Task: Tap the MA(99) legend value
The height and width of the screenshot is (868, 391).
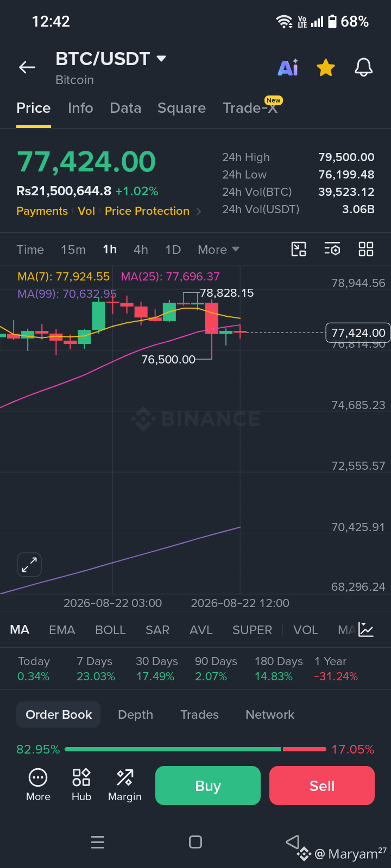Action: pyautogui.click(x=67, y=294)
